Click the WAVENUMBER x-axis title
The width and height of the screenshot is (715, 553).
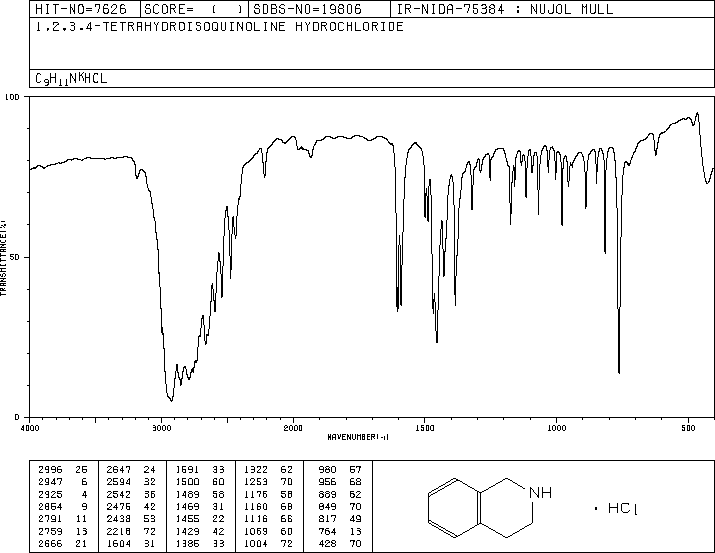pyautogui.click(x=358, y=437)
